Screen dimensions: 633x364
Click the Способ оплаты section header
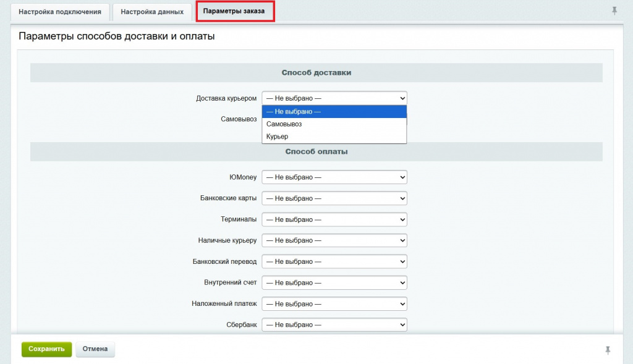[x=316, y=151]
